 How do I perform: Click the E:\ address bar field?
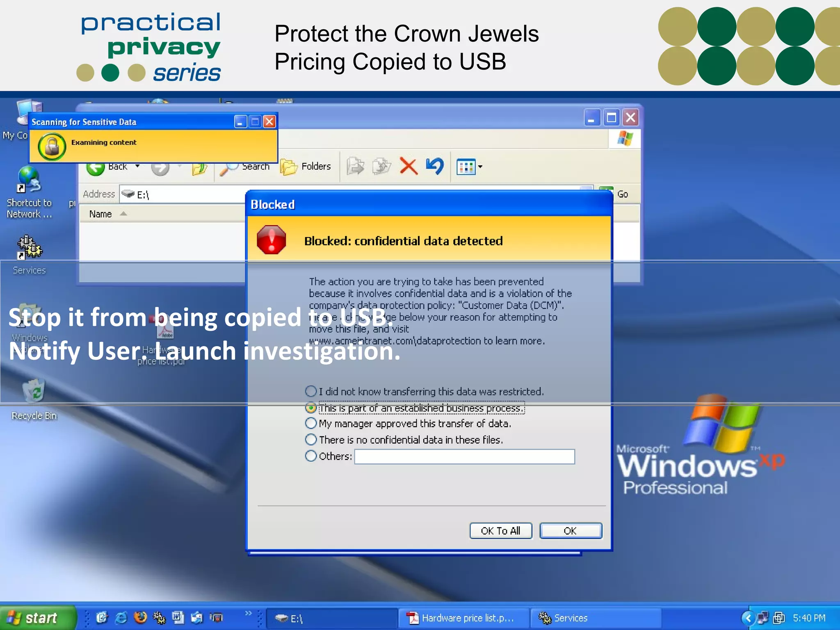(183, 194)
